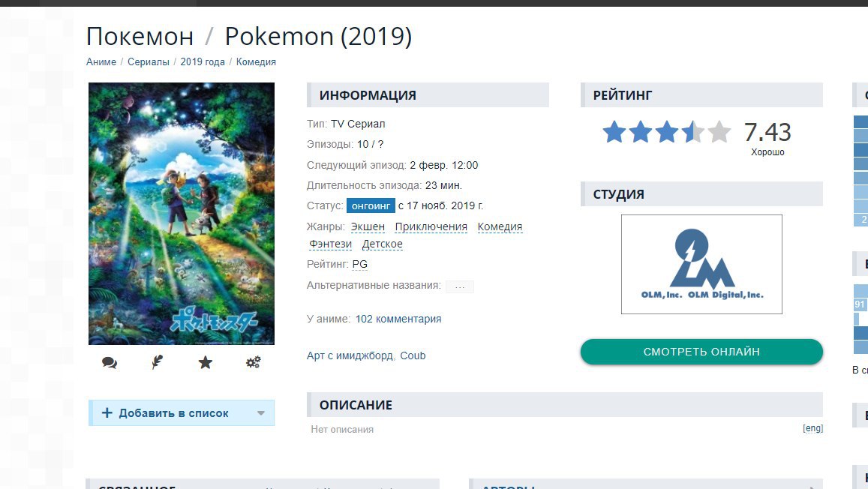Click the онгоинг status badge
Screen dimensions: 868x489
pyautogui.click(x=371, y=205)
